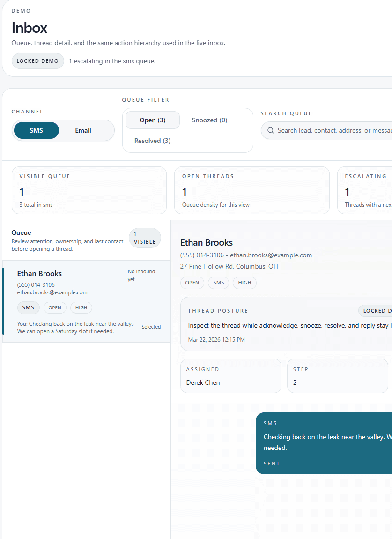Image resolution: width=392 pixels, height=539 pixels.
Task: Click the Inbox page title
Action: (x=29, y=28)
